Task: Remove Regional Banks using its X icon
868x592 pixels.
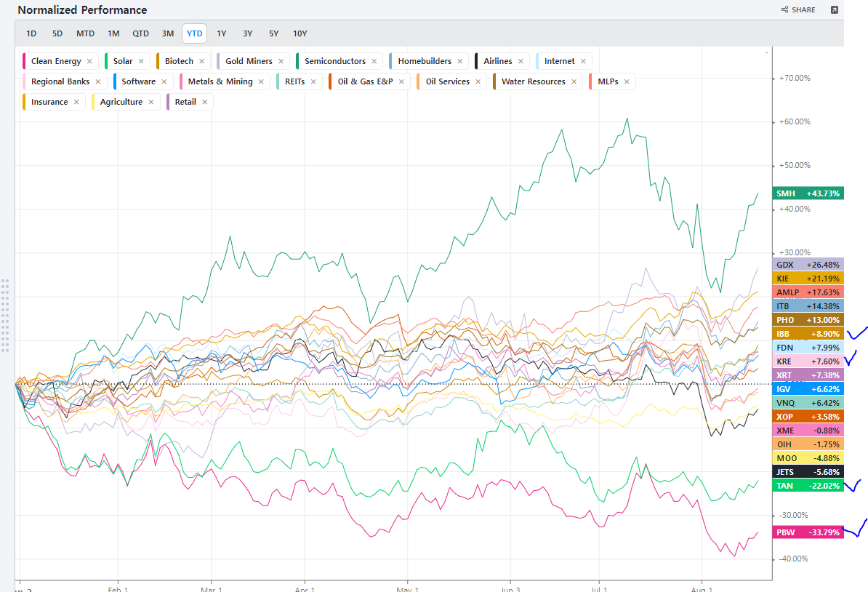Action: click(x=98, y=82)
